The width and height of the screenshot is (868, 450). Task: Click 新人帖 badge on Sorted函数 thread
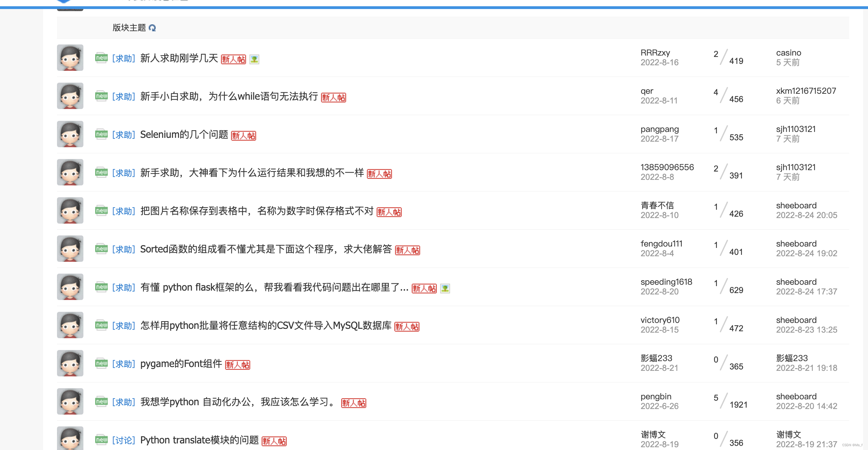407,250
